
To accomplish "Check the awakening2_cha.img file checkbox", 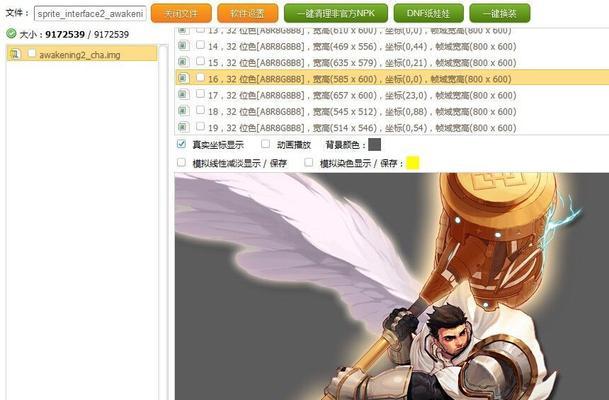I will click(32, 53).
